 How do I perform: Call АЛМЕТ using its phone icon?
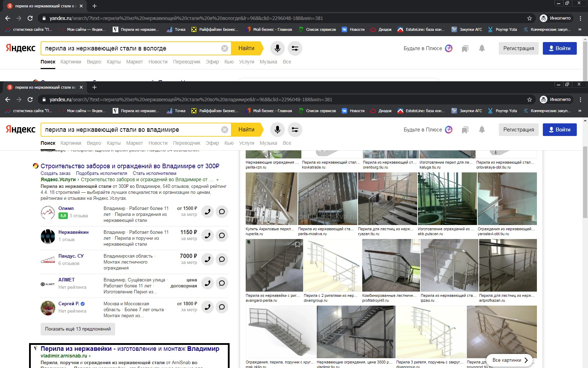(x=208, y=283)
